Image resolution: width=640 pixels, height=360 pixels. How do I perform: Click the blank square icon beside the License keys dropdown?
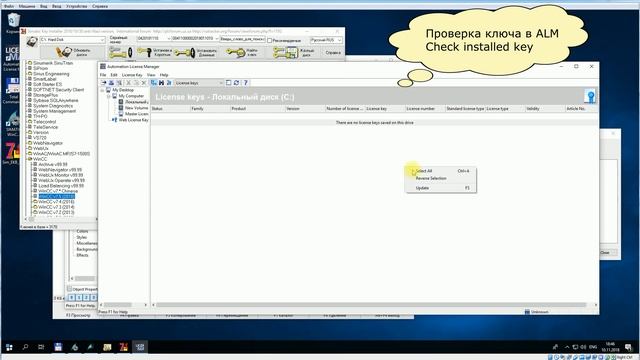pos(229,83)
